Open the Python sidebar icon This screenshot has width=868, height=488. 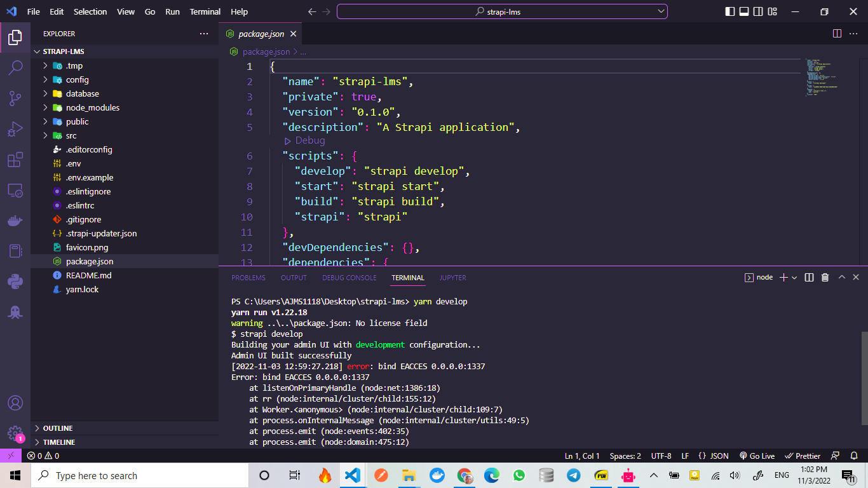(x=15, y=281)
